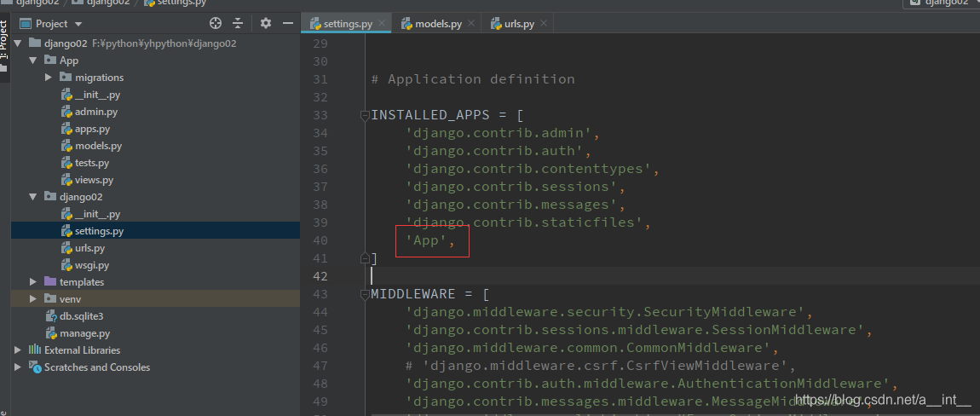Fold MIDDLEWARE list at line 43 marker

coord(365,293)
